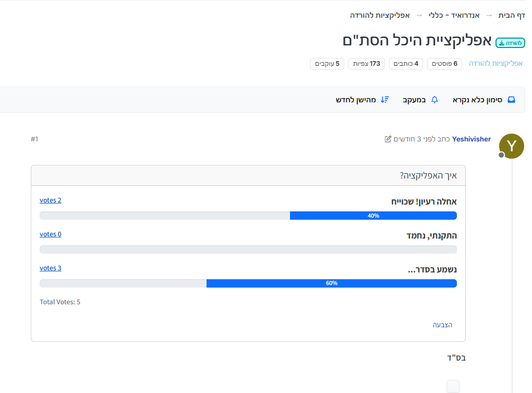Click the user status dot on avatar
Viewport: 532px width, 393px height.
click(x=501, y=155)
